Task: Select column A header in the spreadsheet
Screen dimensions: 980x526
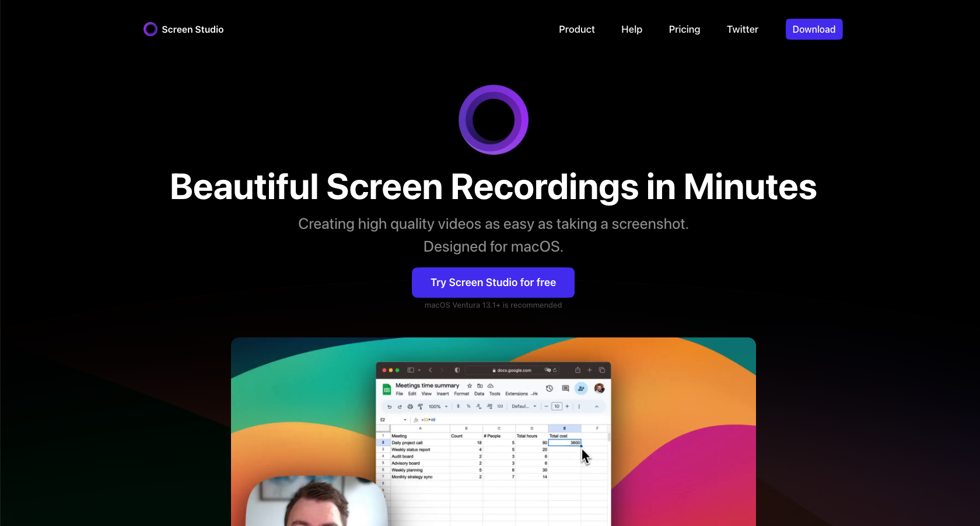Action: coord(420,429)
